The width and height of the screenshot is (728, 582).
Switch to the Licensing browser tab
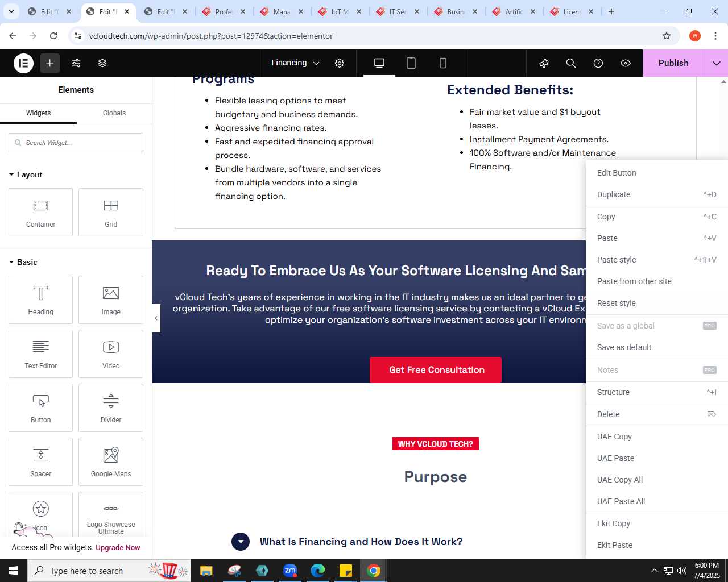[571, 11]
